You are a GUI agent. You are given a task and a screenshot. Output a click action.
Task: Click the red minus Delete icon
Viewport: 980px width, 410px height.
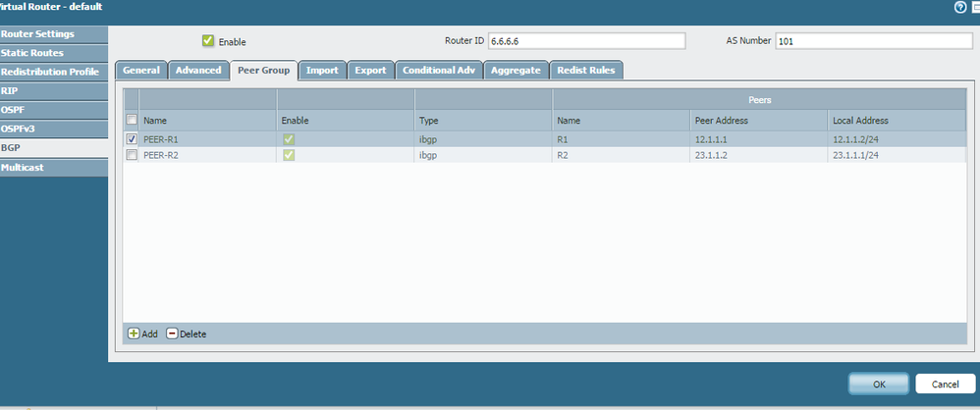[172, 333]
